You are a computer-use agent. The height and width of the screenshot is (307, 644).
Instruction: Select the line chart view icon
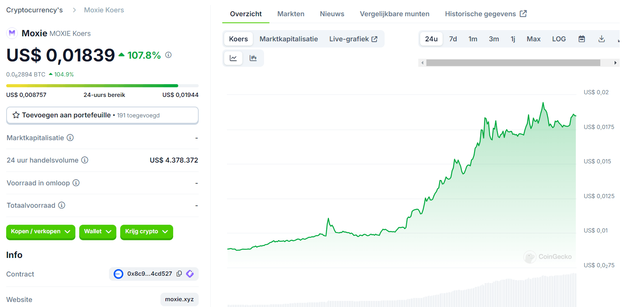click(x=233, y=58)
